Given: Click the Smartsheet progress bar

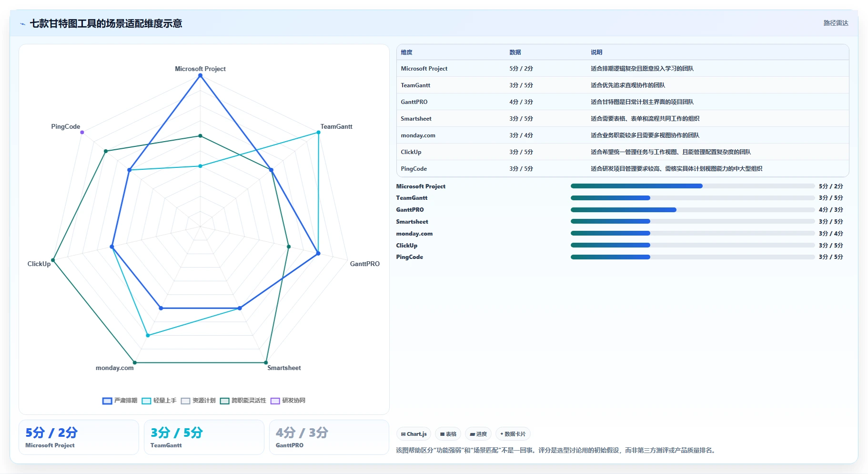Looking at the screenshot, I should (693, 221).
